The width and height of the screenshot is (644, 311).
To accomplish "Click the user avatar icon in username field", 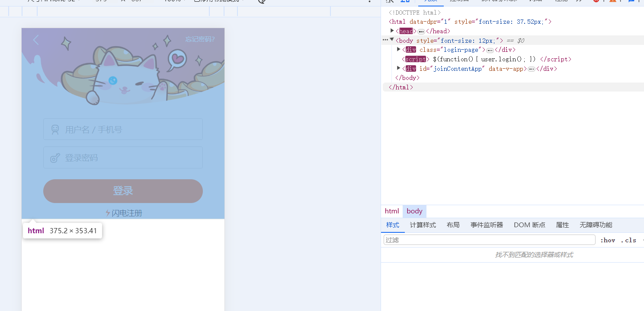I will click(x=55, y=130).
